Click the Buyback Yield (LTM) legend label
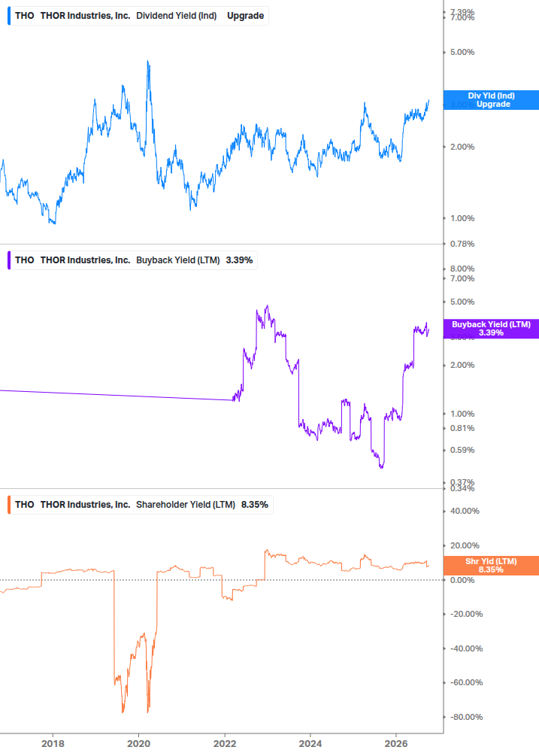 click(x=177, y=260)
